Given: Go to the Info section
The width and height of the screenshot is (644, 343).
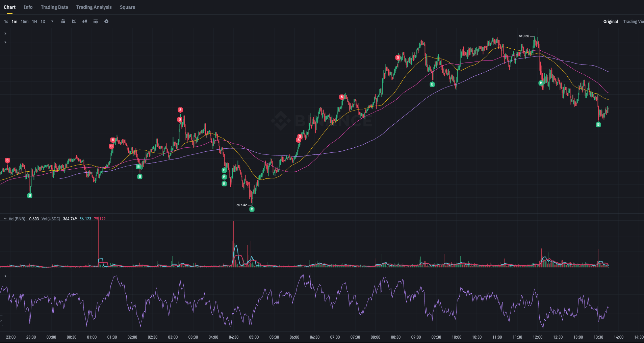Looking at the screenshot, I should 28,7.
